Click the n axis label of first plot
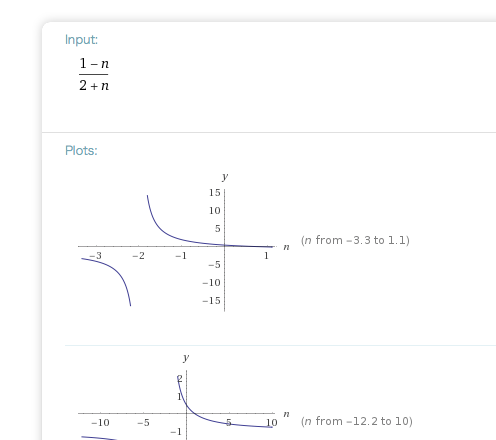496x440 pixels. [x=286, y=247]
